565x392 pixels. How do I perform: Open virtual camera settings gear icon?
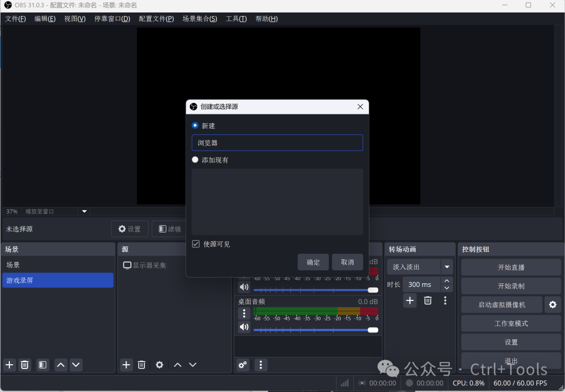click(x=552, y=305)
